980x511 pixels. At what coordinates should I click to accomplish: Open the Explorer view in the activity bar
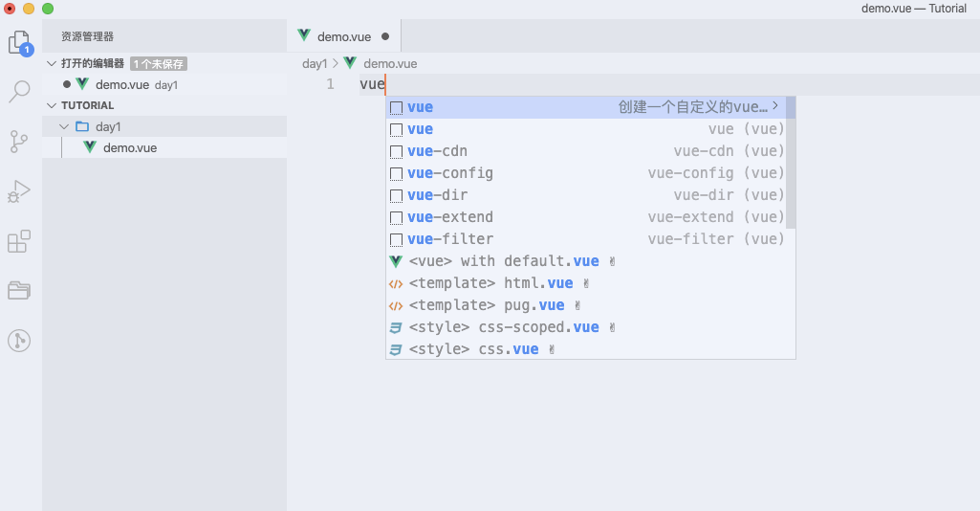pos(20,43)
